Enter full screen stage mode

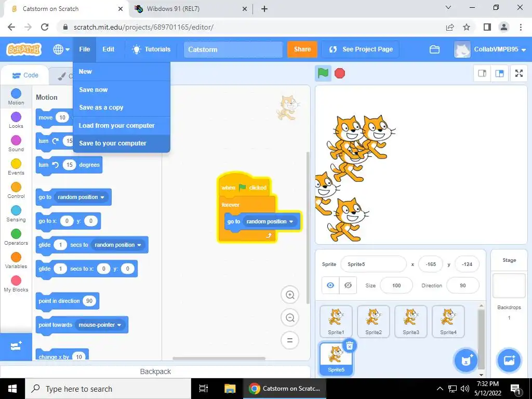tap(519, 73)
